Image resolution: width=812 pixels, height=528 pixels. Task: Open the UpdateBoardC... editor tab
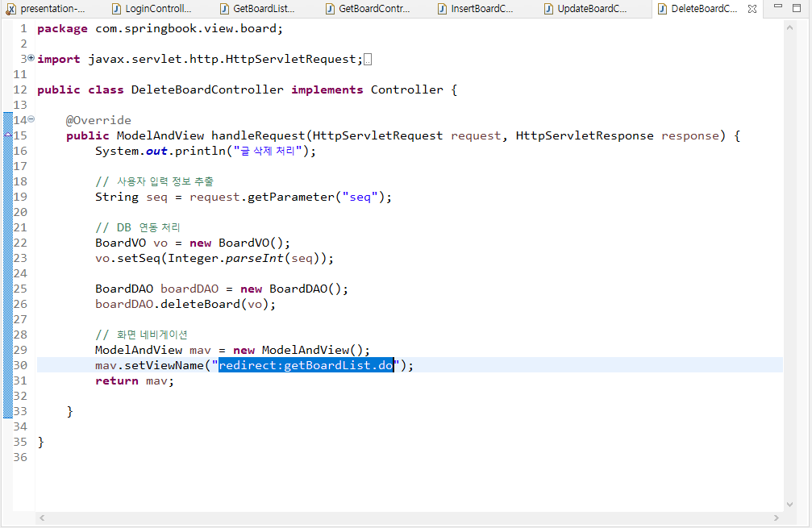585,9
